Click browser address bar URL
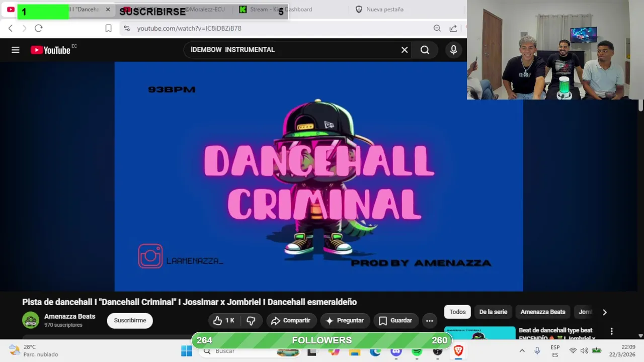Screen dimensions: 644x362 point(189,28)
